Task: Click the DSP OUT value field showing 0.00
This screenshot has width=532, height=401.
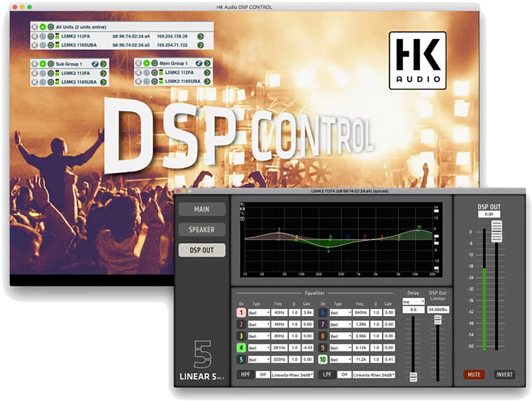Action: point(489,214)
